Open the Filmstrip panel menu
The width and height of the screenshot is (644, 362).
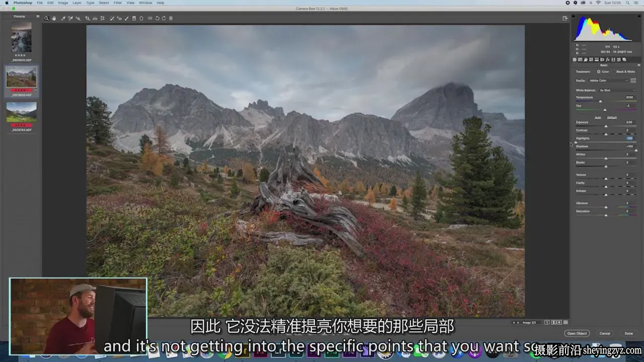click(x=37, y=16)
